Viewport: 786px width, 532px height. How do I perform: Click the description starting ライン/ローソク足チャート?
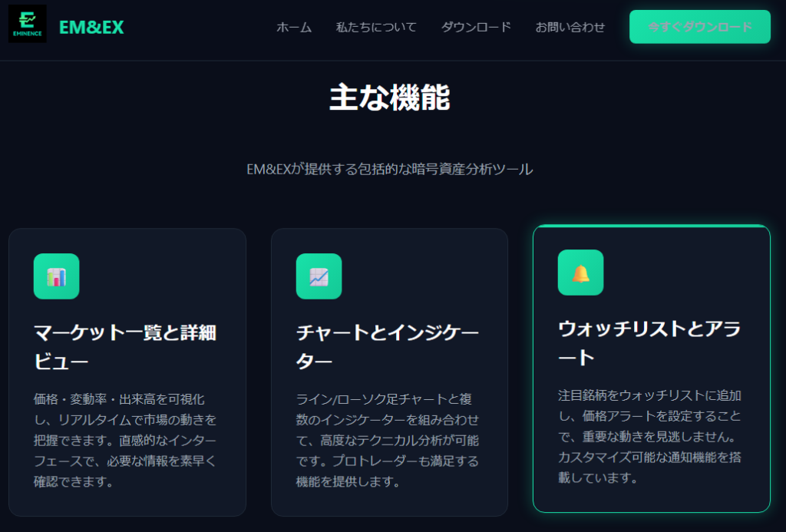point(388,440)
